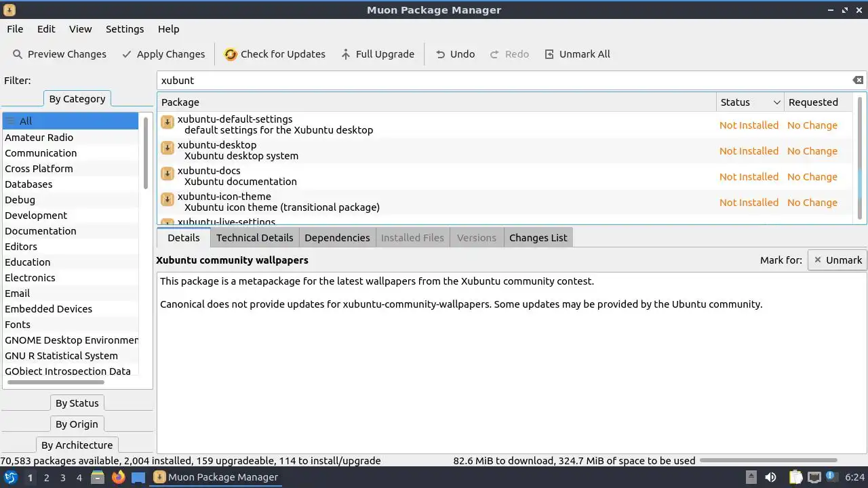Sort by the Requested column header
Image resolution: width=868 pixels, height=488 pixels.
coord(818,102)
